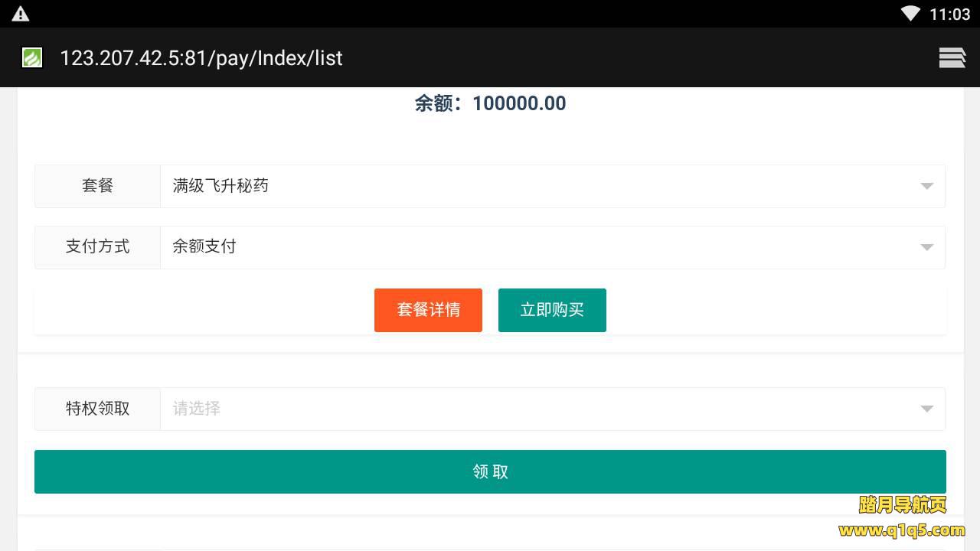Click the 套餐 field label

tap(97, 186)
